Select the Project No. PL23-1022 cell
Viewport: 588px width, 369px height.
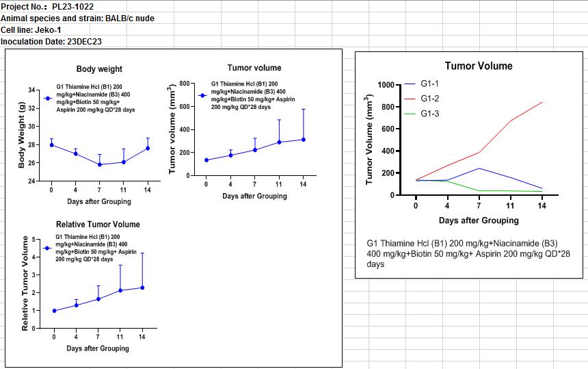[x=47, y=6]
